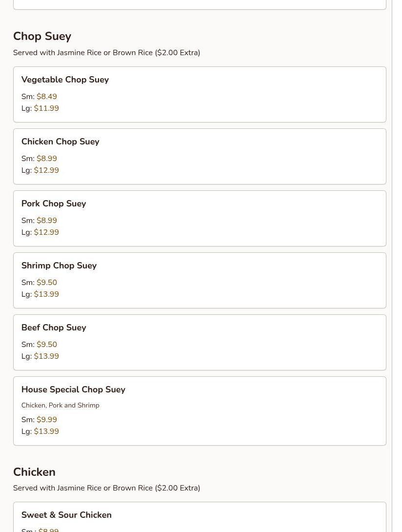Click the Chicken, Pork and Shrimp description
This screenshot has height=532, width=402.
(x=60, y=406)
